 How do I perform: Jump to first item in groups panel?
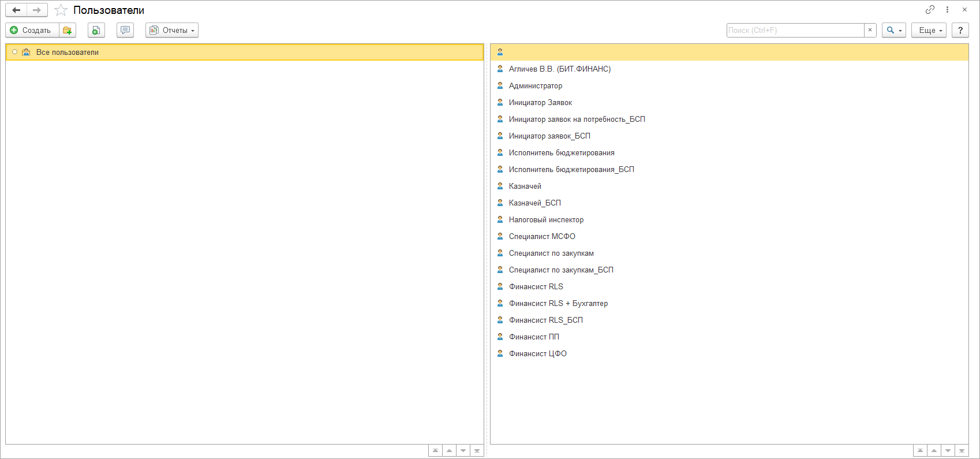tap(435, 450)
